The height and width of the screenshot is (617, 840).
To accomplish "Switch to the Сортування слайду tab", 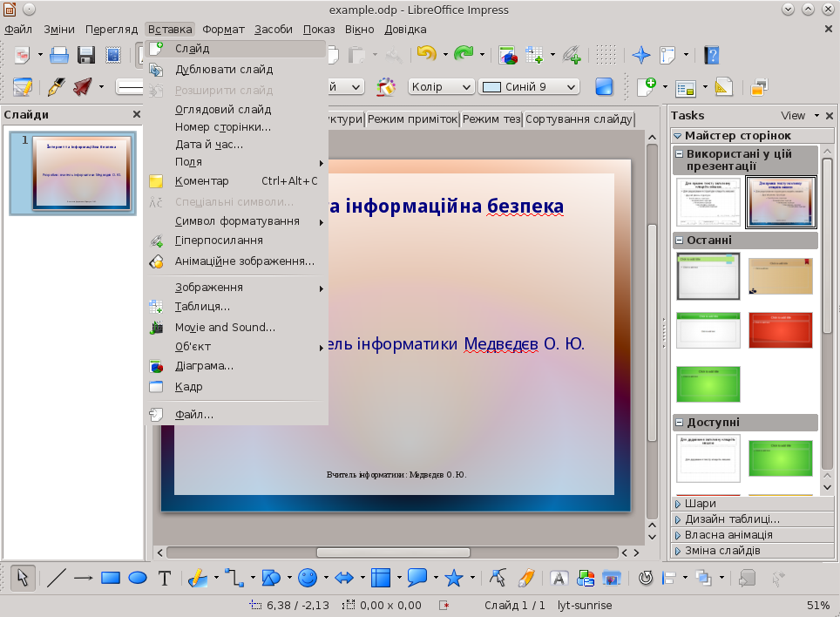I will (579, 119).
